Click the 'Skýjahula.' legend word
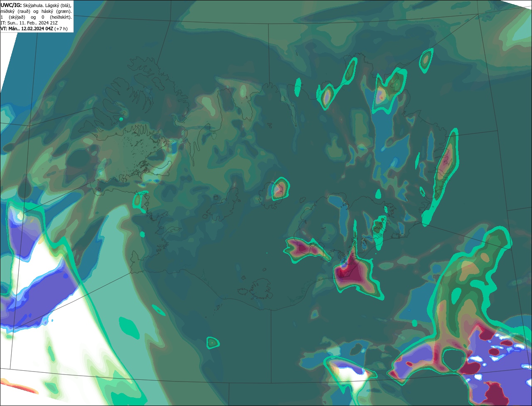The height and width of the screenshot is (406, 532). coord(33,6)
